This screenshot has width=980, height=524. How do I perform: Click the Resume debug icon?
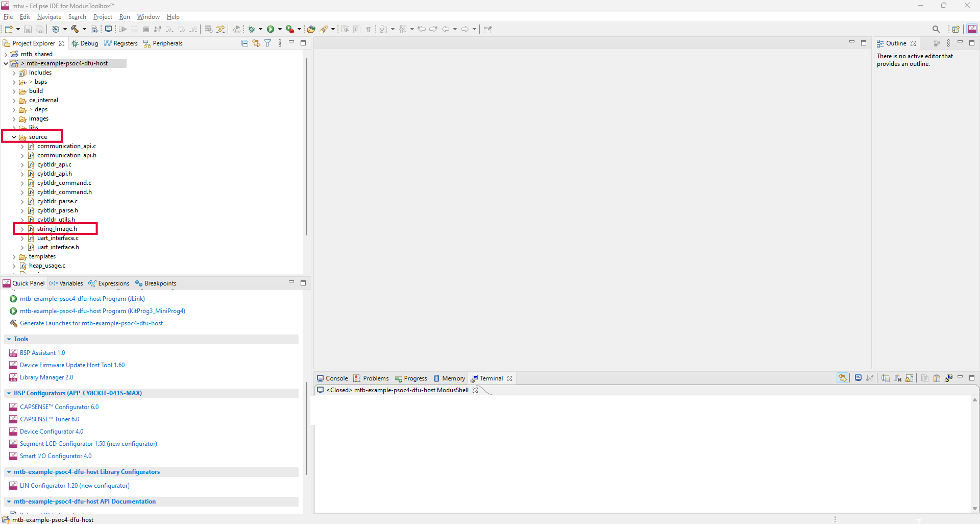[x=122, y=29]
